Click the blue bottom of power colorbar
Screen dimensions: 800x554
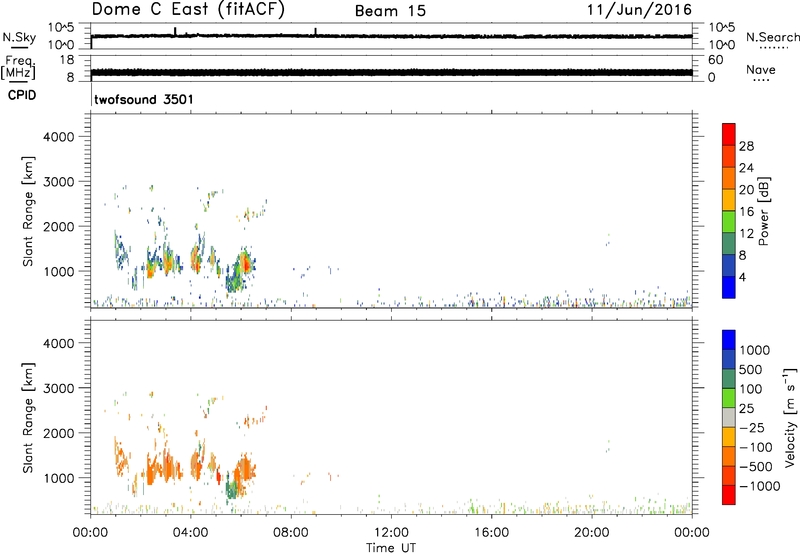click(x=729, y=287)
